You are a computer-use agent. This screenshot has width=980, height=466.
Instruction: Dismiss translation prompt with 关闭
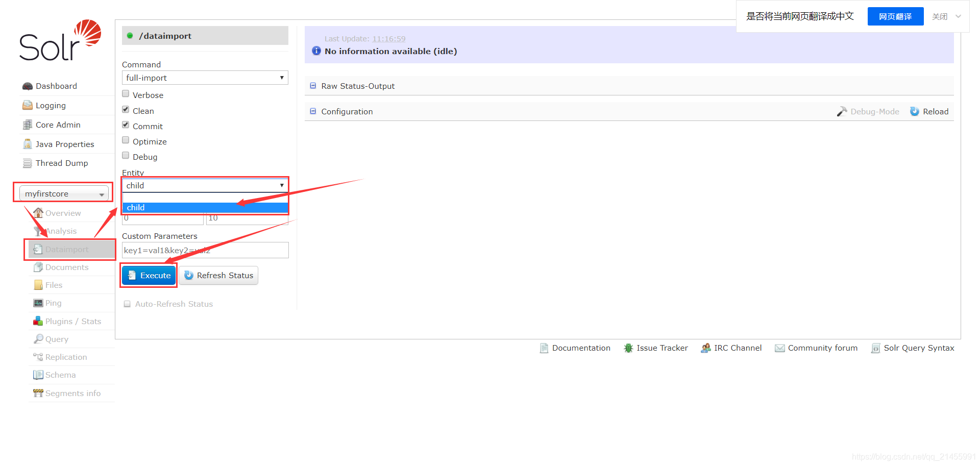coord(940,16)
